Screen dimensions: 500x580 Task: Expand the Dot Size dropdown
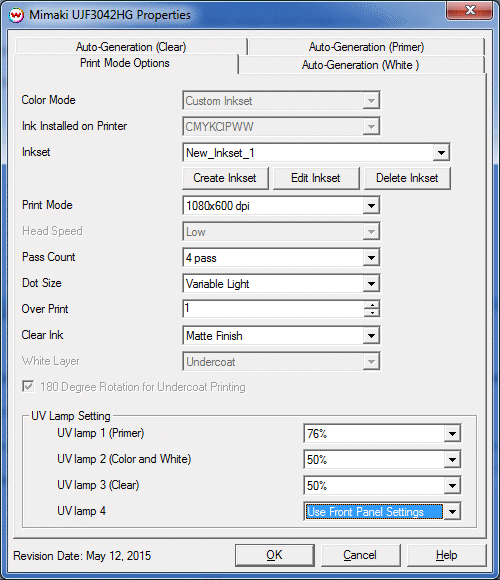(x=371, y=284)
